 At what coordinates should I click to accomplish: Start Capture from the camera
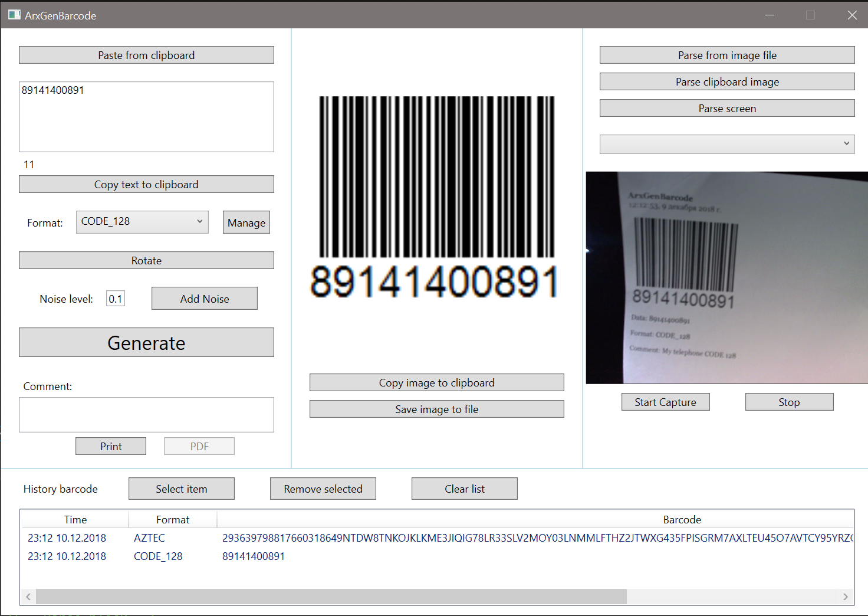(x=665, y=402)
